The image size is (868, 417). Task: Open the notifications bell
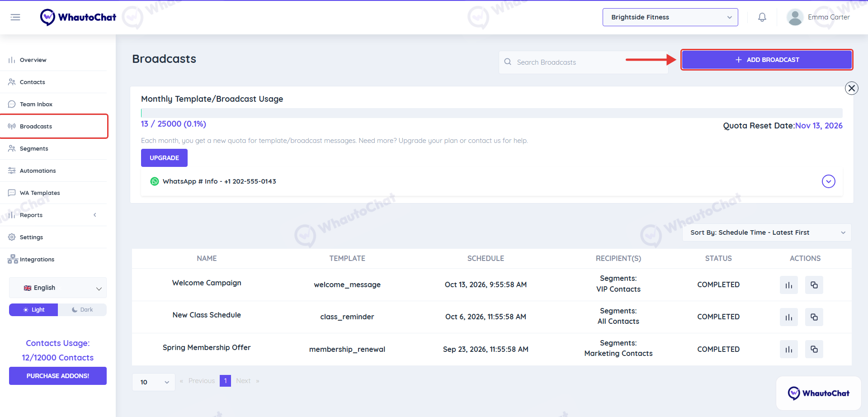[762, 17]
